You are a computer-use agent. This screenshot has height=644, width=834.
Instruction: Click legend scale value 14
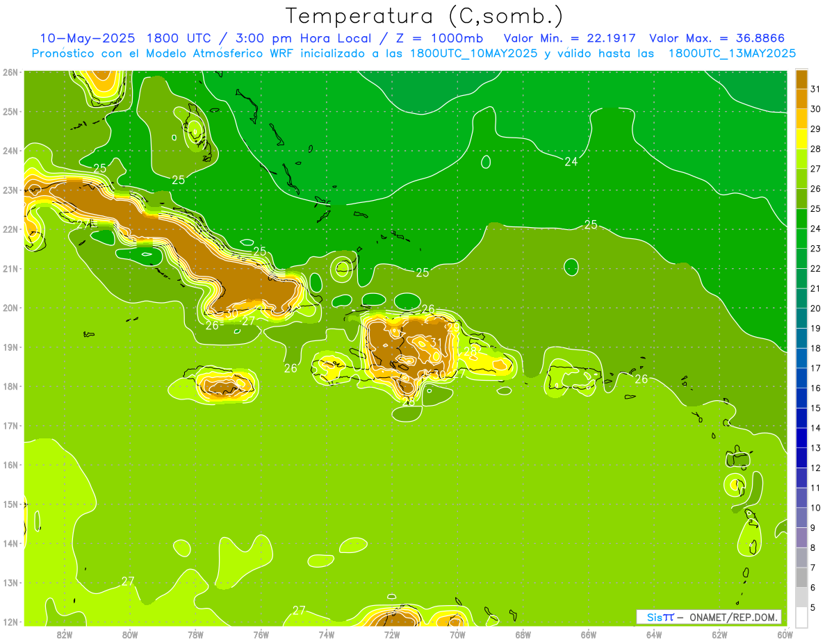[x=816, y=428]
